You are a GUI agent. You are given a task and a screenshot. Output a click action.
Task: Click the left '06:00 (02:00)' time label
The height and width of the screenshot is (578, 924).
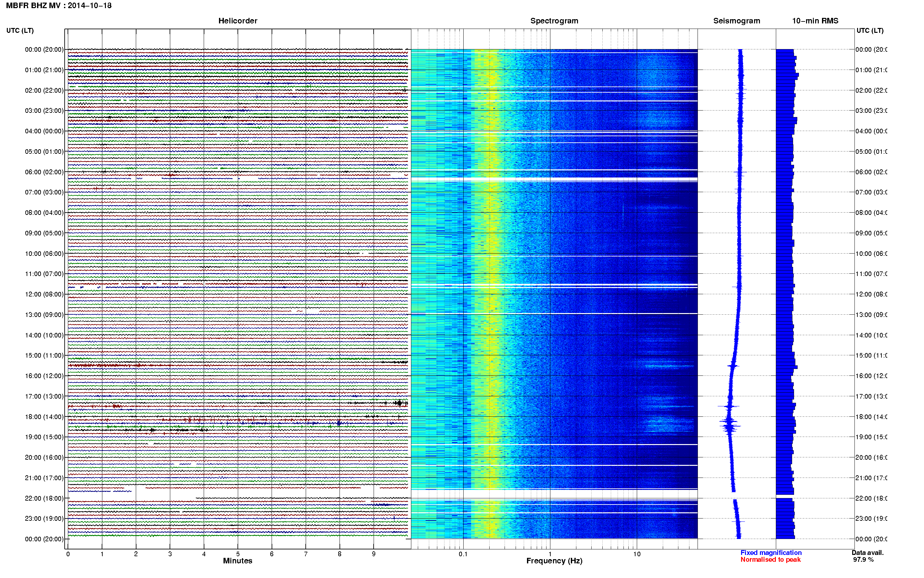pos(44,172)
